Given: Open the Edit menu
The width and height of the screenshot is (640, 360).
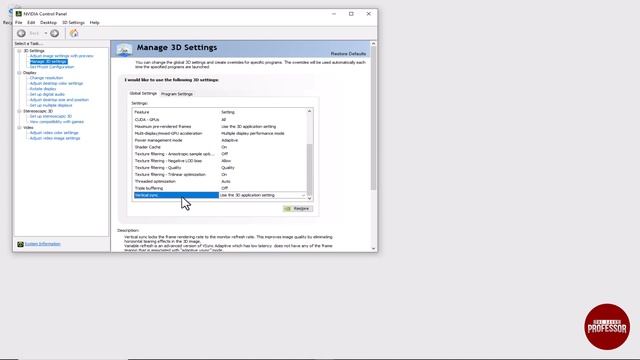Looking at the screenshot, I should click(x=31, y=22).
